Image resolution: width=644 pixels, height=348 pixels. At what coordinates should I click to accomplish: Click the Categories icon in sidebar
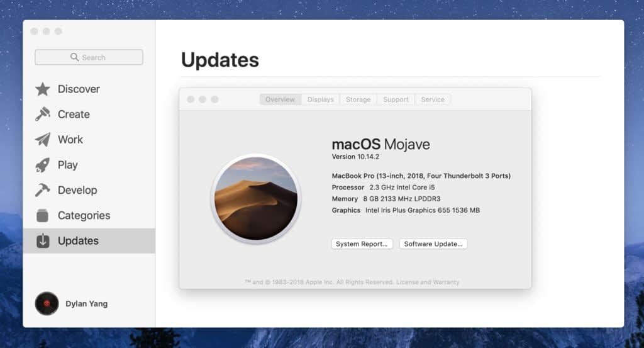coord(42,215)
